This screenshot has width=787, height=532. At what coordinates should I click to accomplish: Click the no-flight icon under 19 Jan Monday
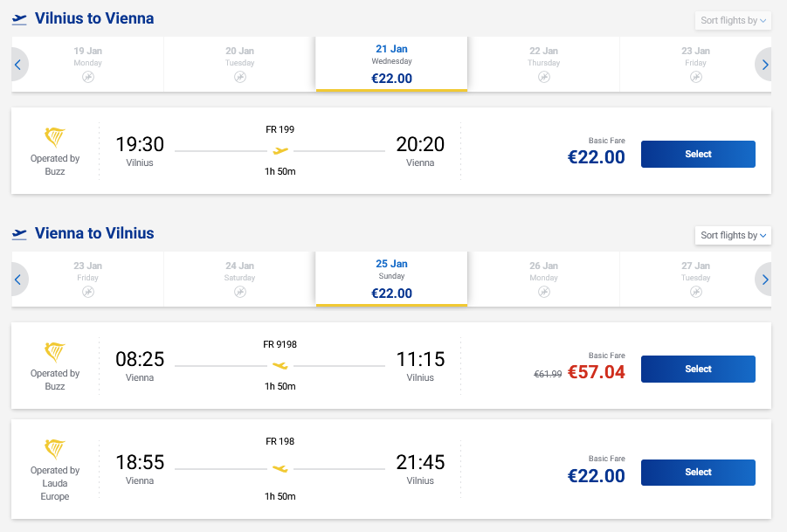87,77
